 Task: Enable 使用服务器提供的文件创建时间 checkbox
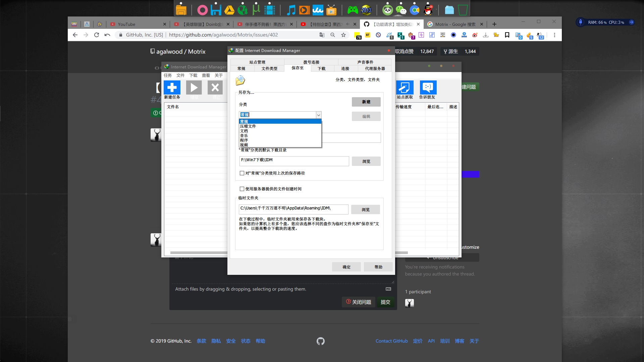(x=242, y=189)
